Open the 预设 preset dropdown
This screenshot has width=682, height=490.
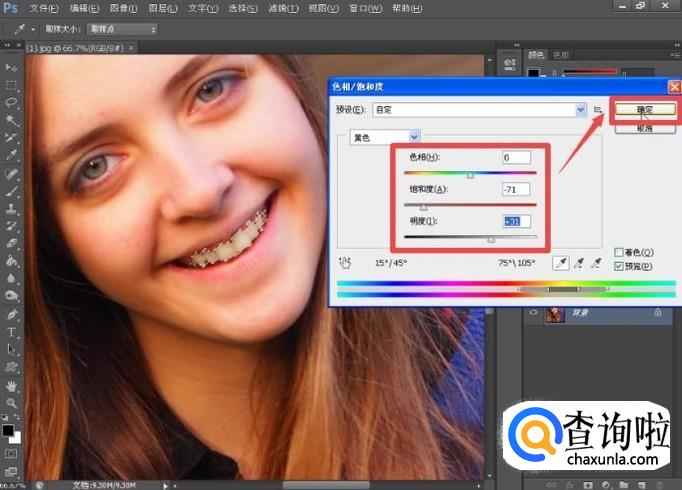(x=581, y=108)
